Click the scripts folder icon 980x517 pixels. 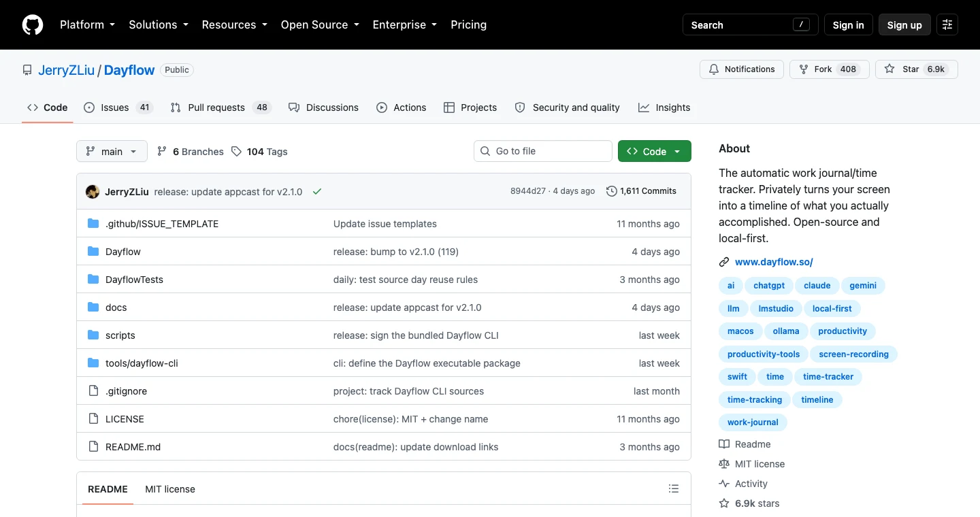93,335
